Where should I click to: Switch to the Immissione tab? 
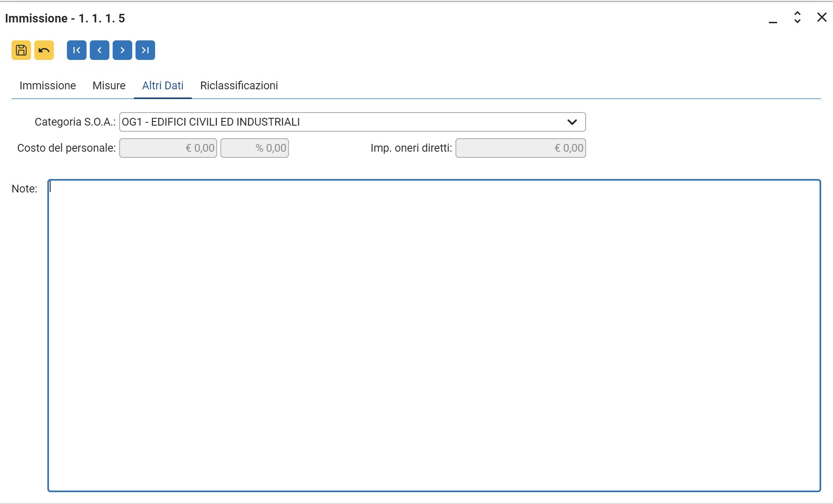48,86
